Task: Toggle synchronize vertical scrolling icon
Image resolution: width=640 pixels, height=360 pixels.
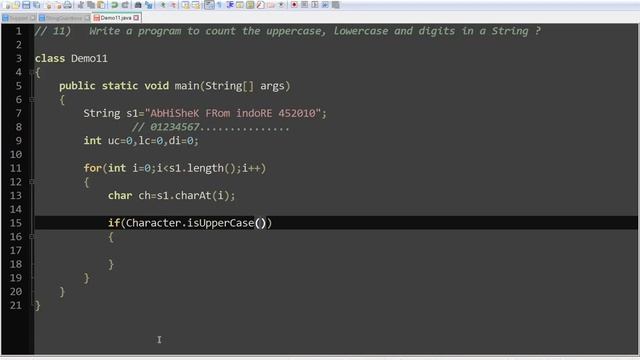Action: tap(186, 5)
